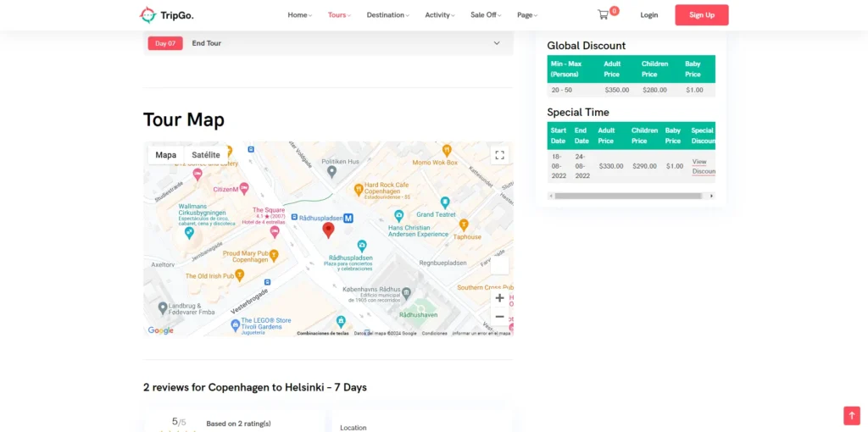Click the map fullscreen toggle icon

[499, 155]
